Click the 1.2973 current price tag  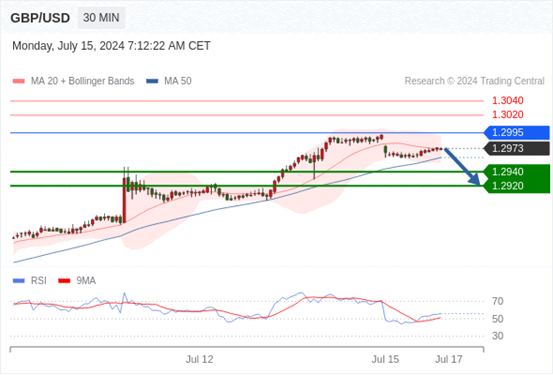(x=517, y=149)
